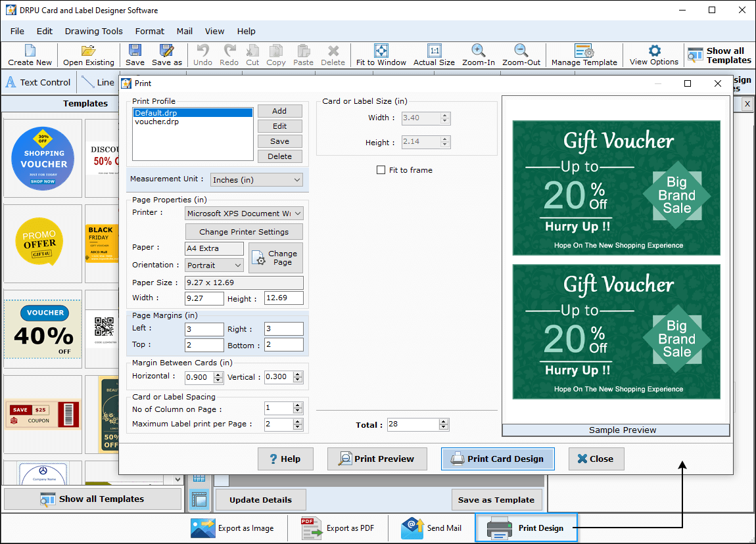The image size is (756, 544).
Task: Click the Undo toolbar icon
Action: tap(202, 55)
